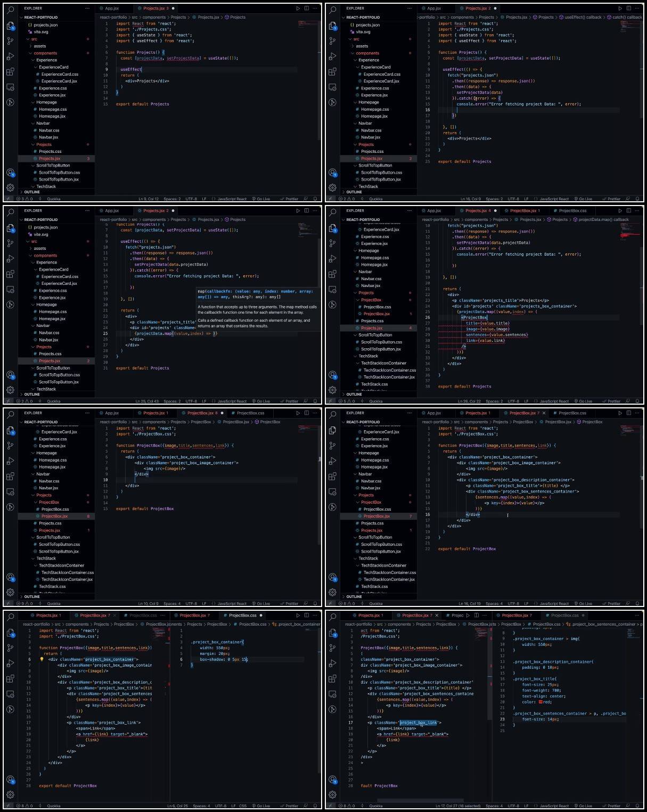Click Go Live in the Ln 6, Col 25 window
This screenshot has width=647, height=812.
pyautogui.click(x=261, y=806)
